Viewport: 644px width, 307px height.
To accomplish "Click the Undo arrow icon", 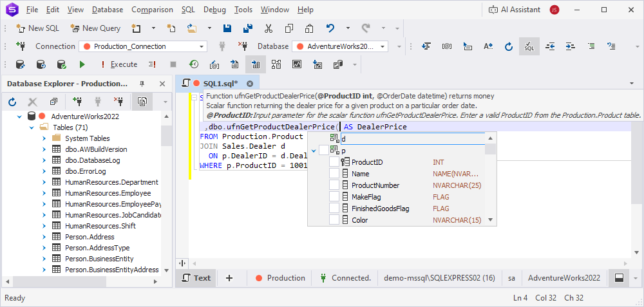I will (x=330, y=28).
